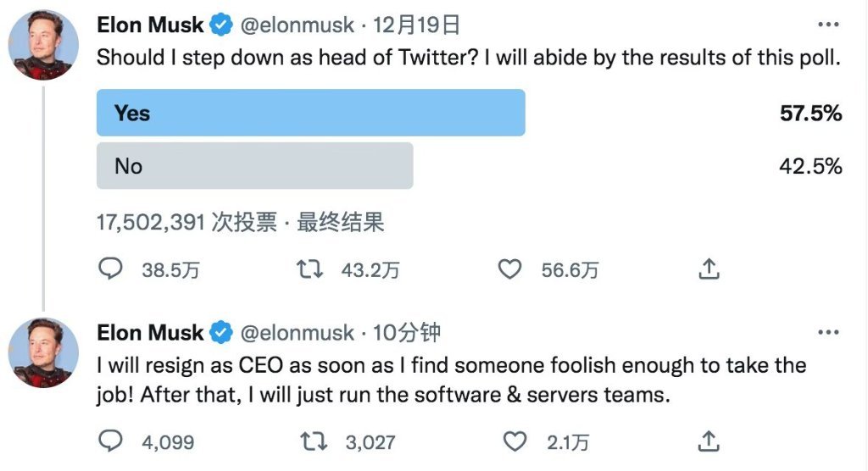Screen dimensions: 868x471
Task: Click the Yes poll result bar
Action: [310, 113]
